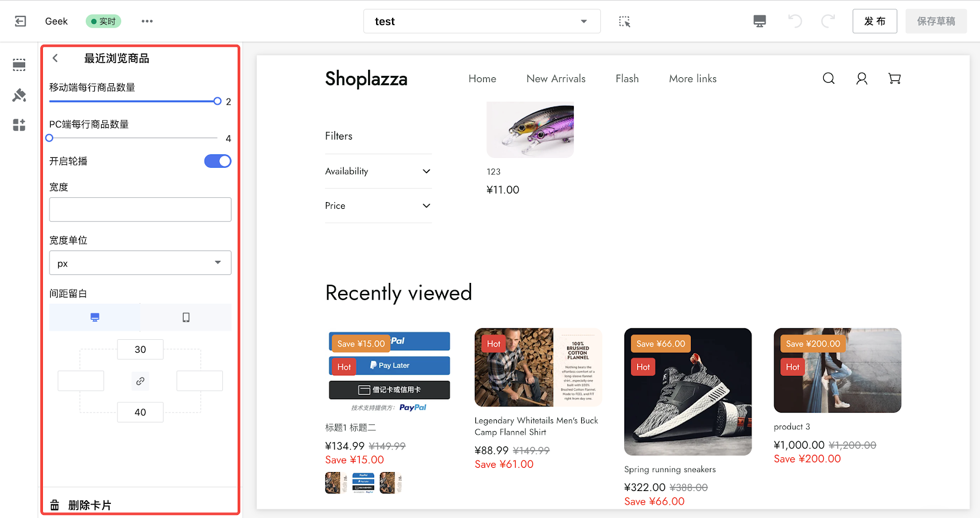Open the 宽度单位 px dropdown
980x518 pixels.
click(x=140, y=263)
